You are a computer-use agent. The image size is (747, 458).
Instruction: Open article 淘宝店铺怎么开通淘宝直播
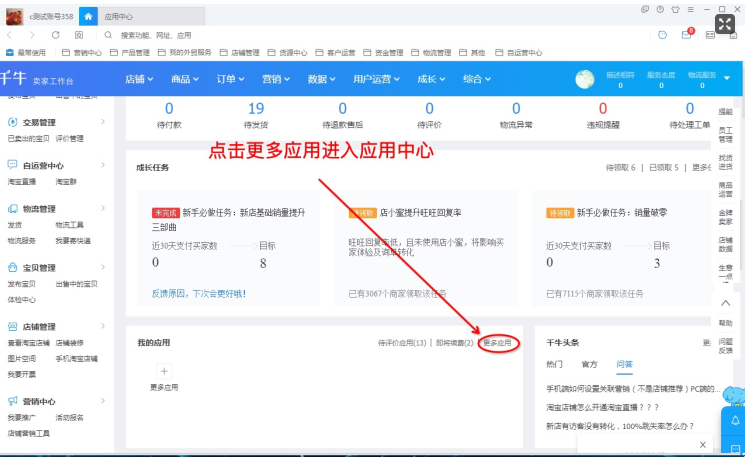[602, 407]
